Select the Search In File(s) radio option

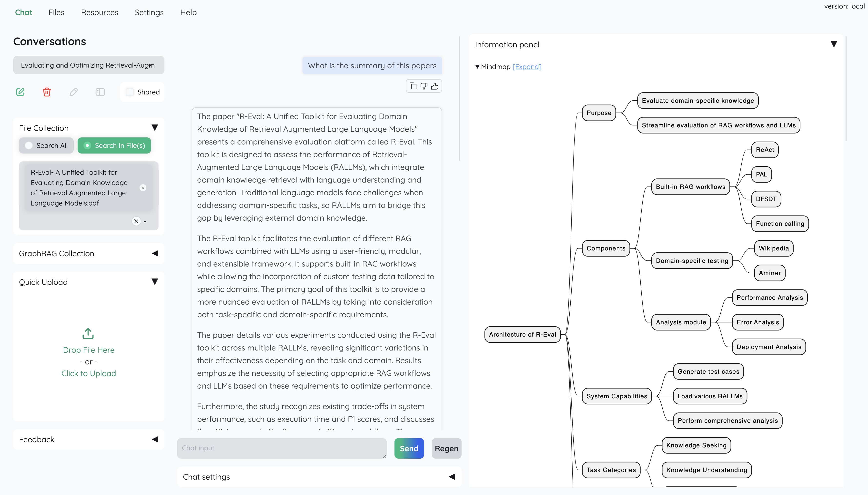pyautogui.click(x=87, y=145)
